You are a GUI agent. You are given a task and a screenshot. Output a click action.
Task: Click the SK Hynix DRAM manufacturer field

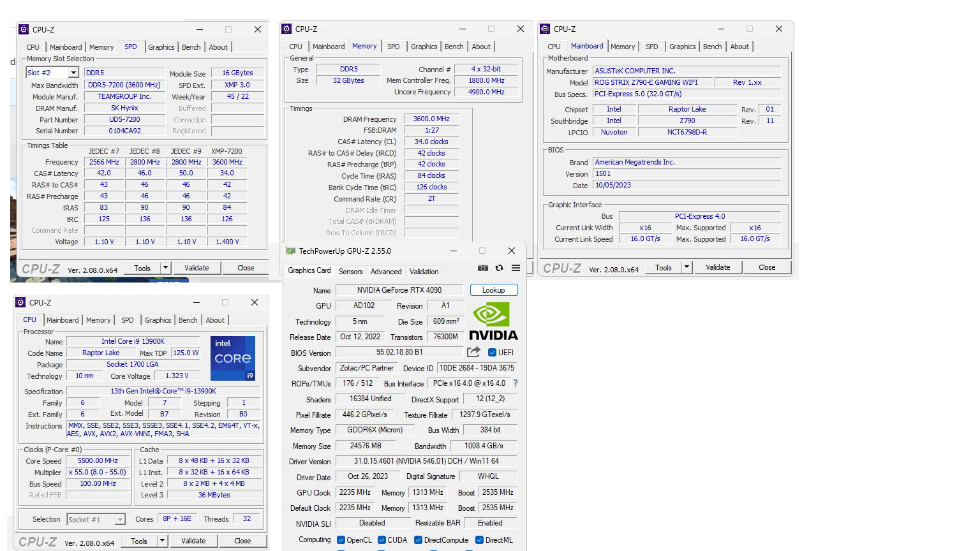click(124, 108)
